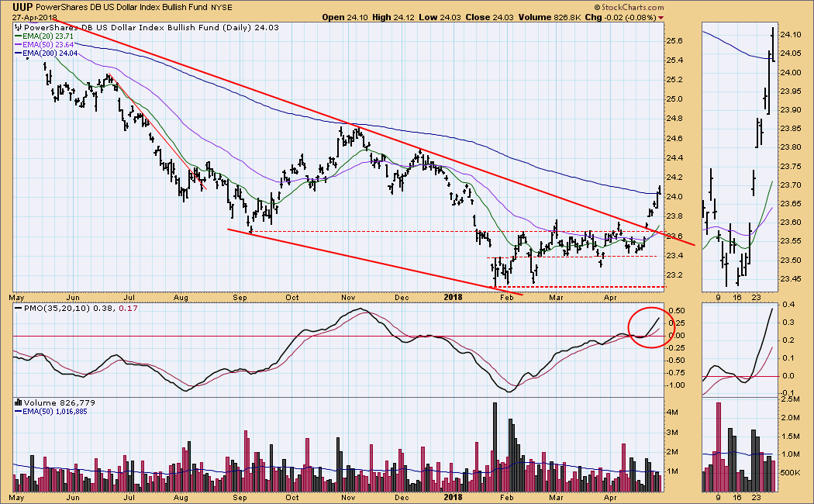
Task: Click 24.6 on the main price axis
Action: pos(674,139)
